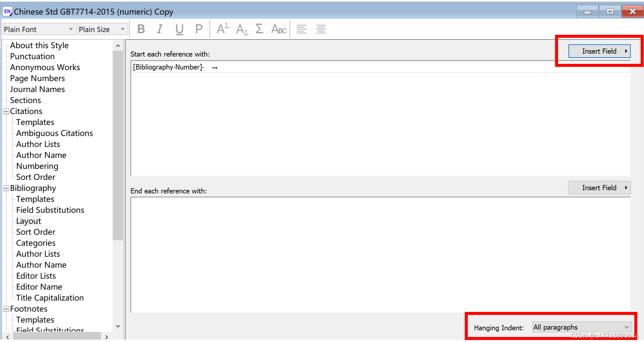Open Anonymous Works settings
Viewport: 644px width, 342px height.
[x=45, y=68]
